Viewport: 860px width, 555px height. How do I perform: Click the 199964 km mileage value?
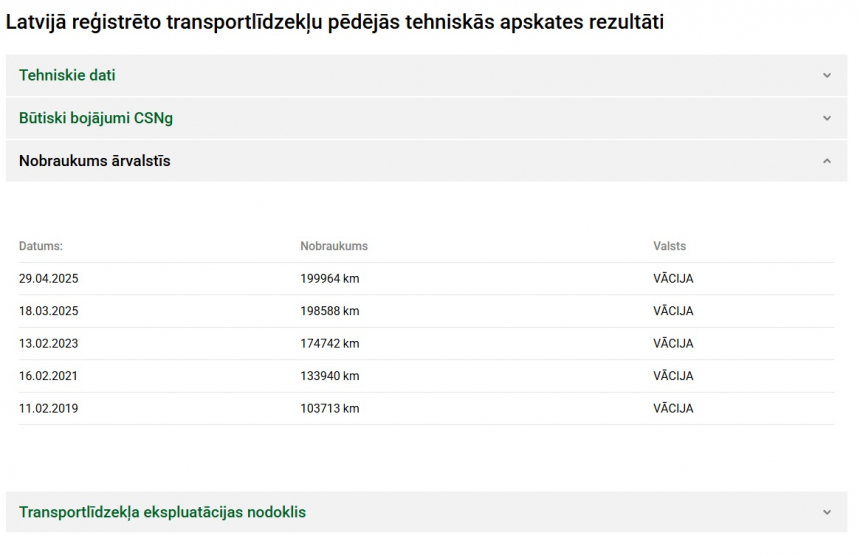tap(330, 279)
